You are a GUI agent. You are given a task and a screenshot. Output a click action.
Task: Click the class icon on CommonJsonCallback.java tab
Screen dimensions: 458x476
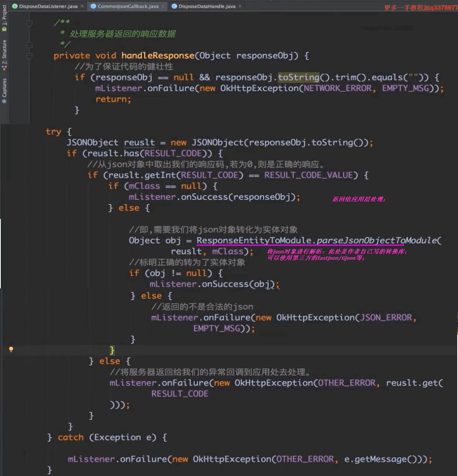tap(93, 6)
